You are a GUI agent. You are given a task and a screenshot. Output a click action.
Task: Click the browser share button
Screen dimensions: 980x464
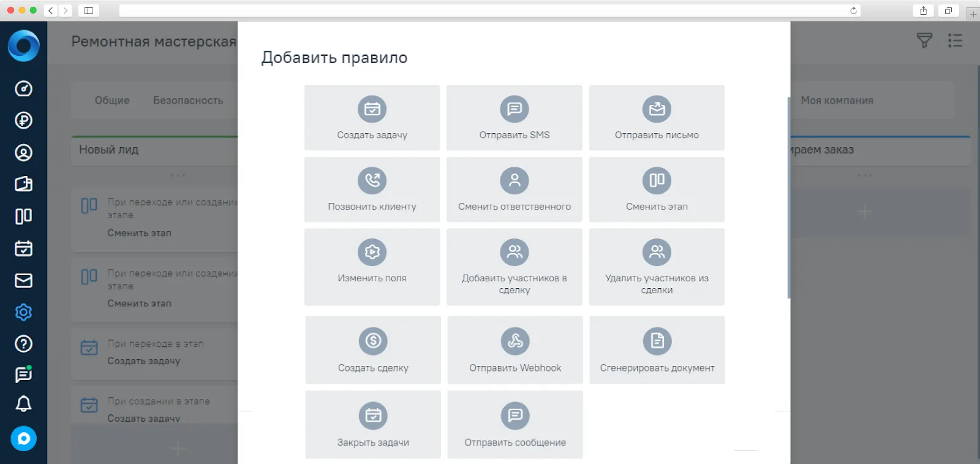coord(923,10)
